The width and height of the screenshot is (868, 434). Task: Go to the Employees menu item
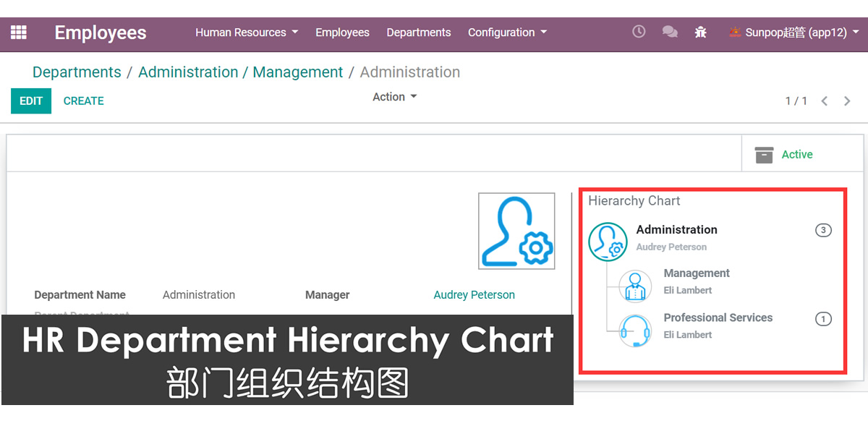[342, 33]
